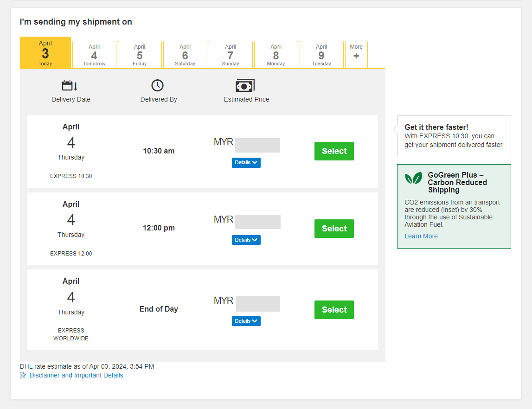Click the Delivered By column label

(159, 99)
